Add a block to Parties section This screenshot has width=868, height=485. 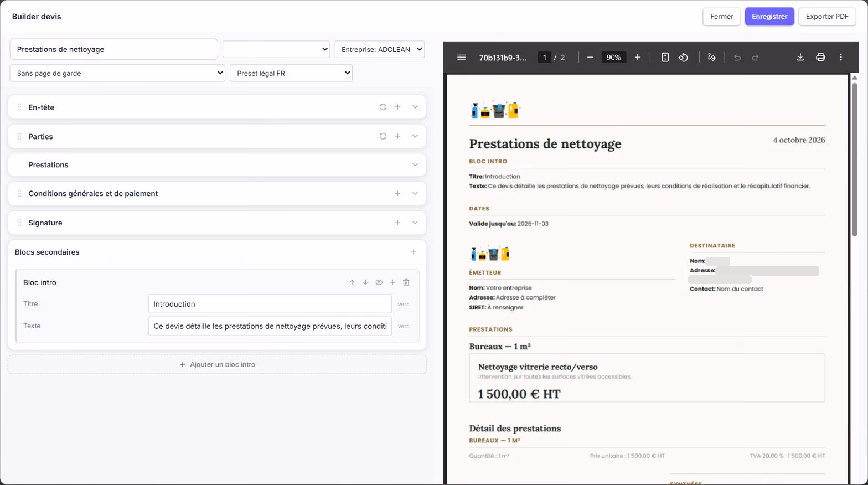[x=397, y=136]
